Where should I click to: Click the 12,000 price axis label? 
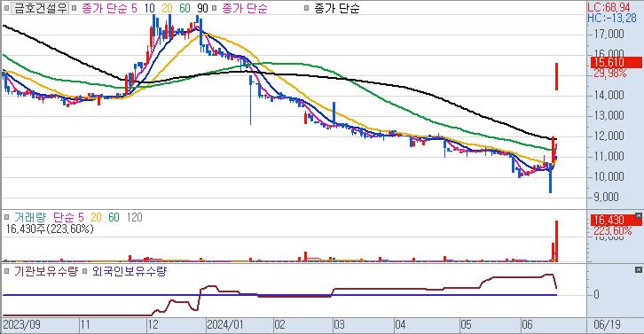pyautogui.click(x=609, y=136)
